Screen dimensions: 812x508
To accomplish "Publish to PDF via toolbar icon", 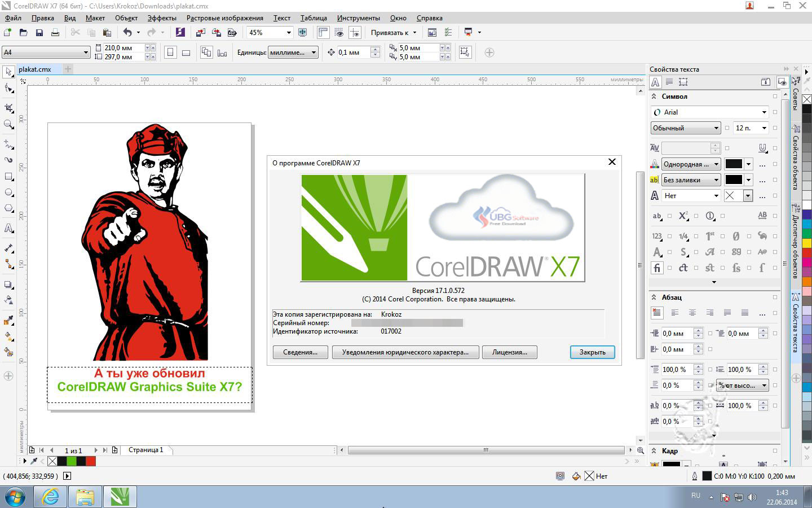I will pos(232,32).
